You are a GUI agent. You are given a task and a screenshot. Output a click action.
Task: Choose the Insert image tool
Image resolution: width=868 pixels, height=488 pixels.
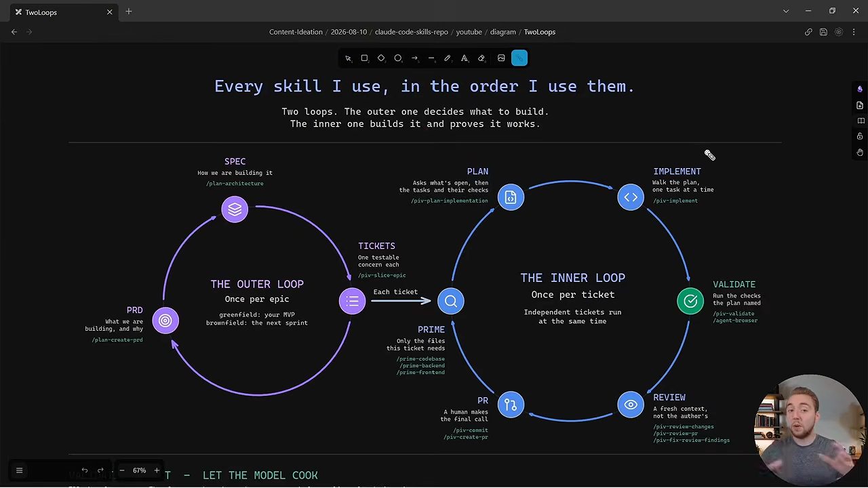[x=501, y=58]
